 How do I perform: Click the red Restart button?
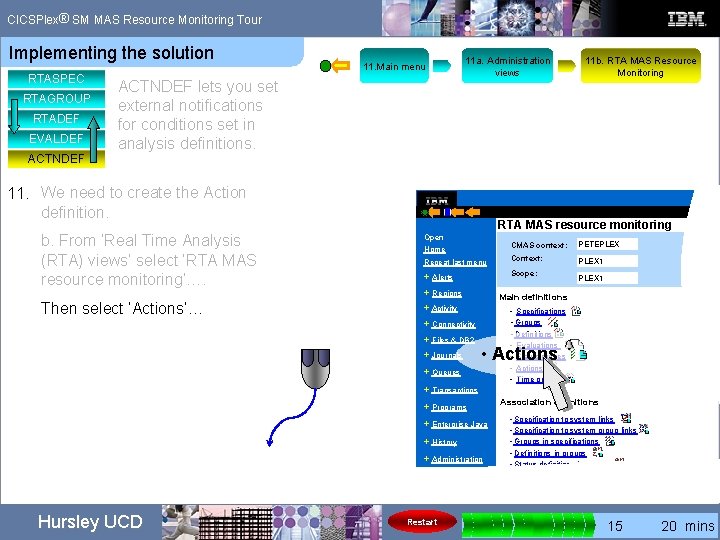422,522
